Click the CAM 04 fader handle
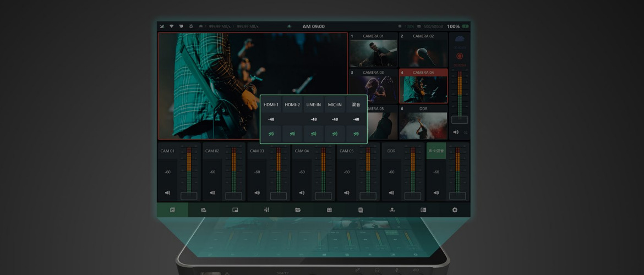644x275 pixels. pyautogui.click(x=323, y=196)
